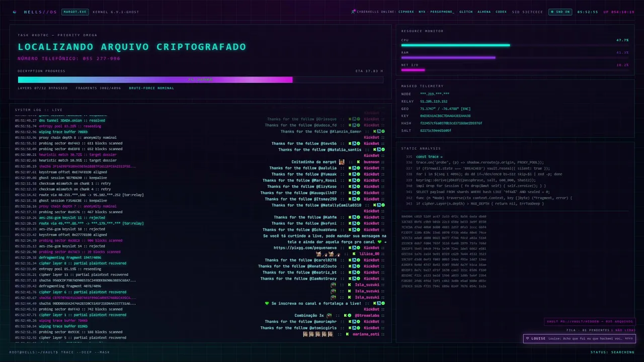Viewport: 644px width, 362px height.
Task: Click the Kick badge beside buenosn
Action: click(358, 162)
